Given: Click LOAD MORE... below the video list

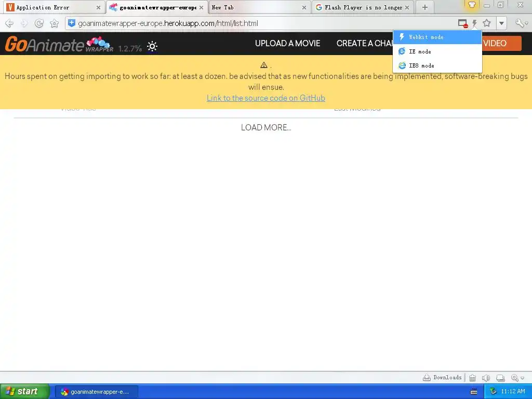Looking at the screenshot, I should tap(266, 128).
